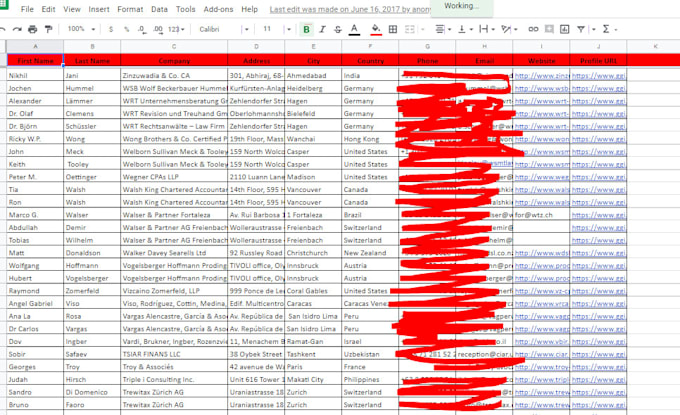Insert chart icon

[x=564, y=29]
